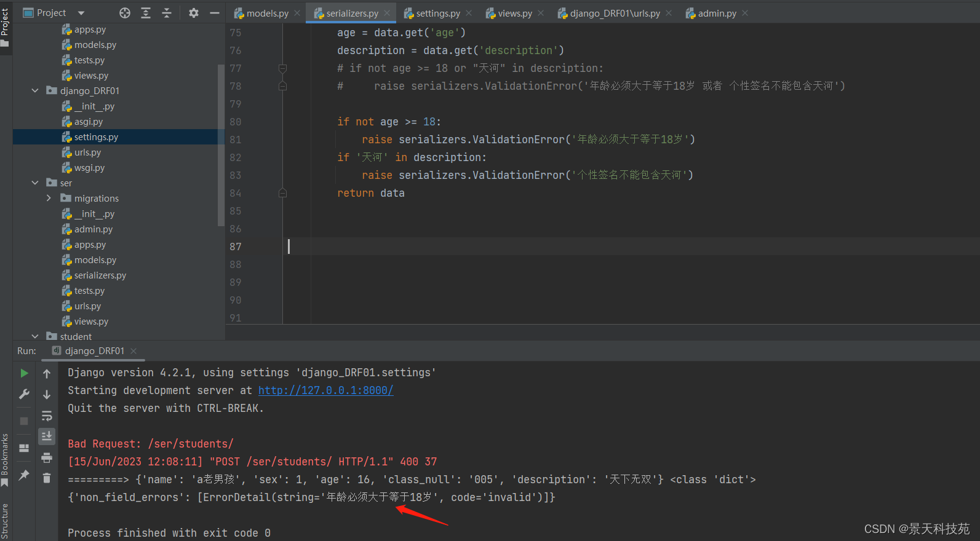This screenshot has width=980, height=541.
Task: Open the Project view dropdown arrow
Action: (x=81, y=13)
